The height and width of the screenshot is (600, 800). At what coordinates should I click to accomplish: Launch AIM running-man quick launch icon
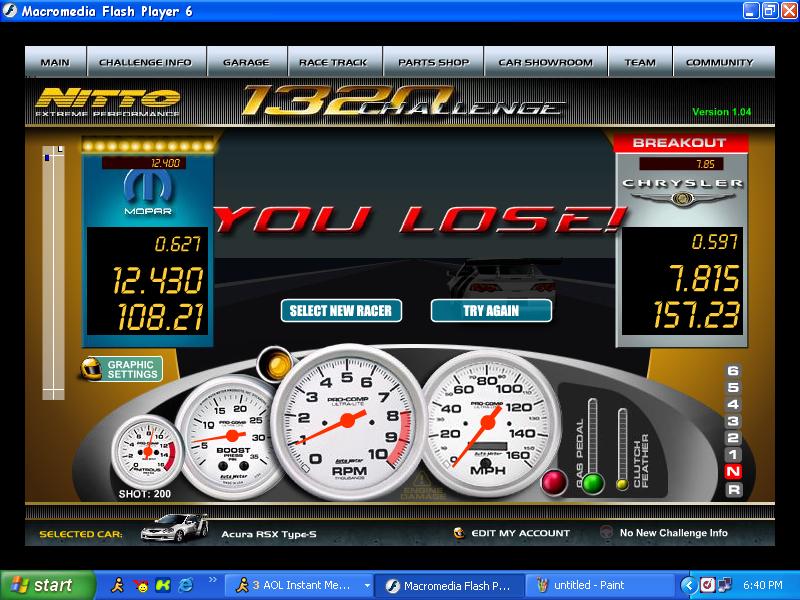point(117,585)
